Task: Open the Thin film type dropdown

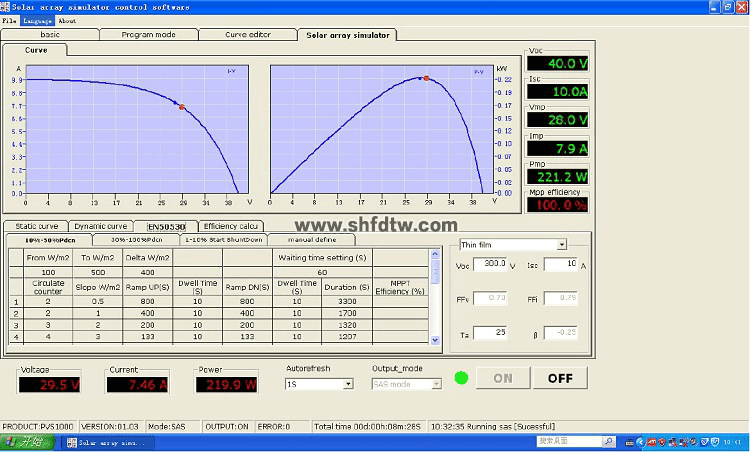Action: pyautogui.click(x=561, y=244)
